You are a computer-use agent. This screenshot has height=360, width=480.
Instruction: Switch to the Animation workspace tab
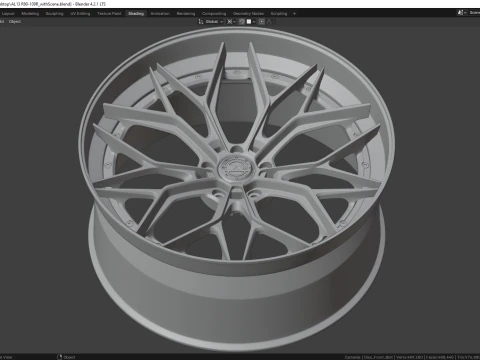coord(160,14)
